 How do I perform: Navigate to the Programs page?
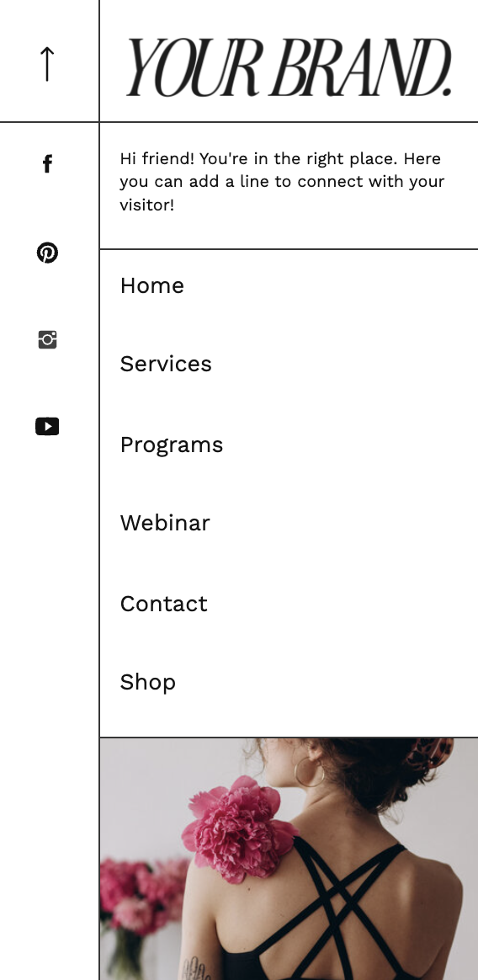pos(171,445)
